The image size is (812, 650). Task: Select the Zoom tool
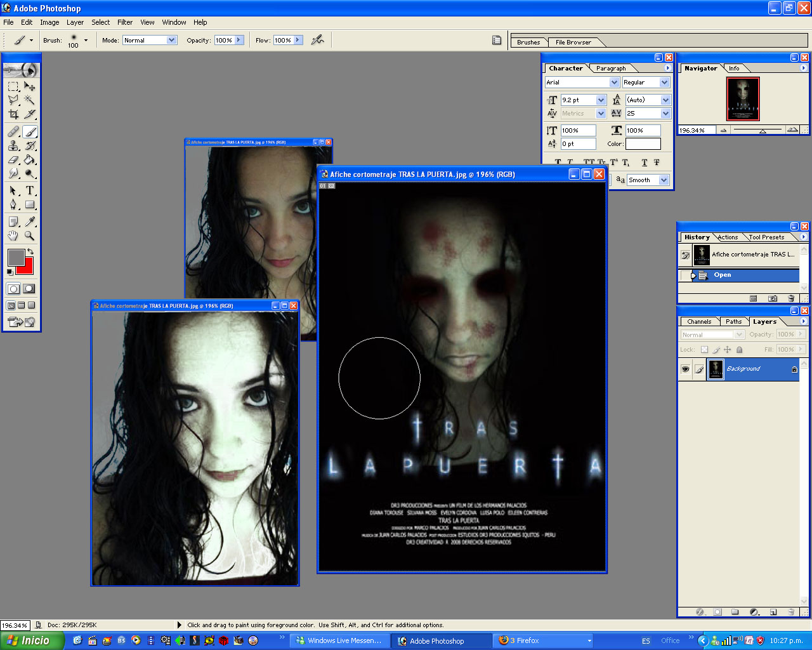pos(30,235)
